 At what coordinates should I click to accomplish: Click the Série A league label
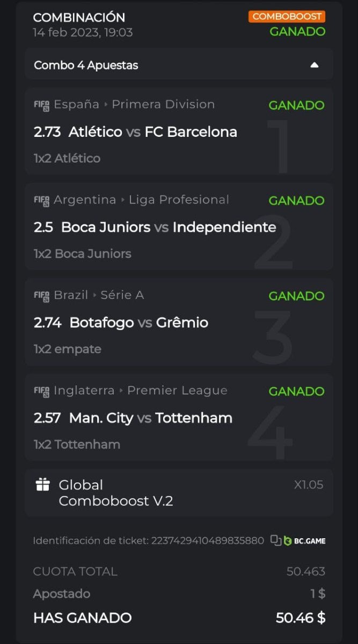tap(122, 295)
